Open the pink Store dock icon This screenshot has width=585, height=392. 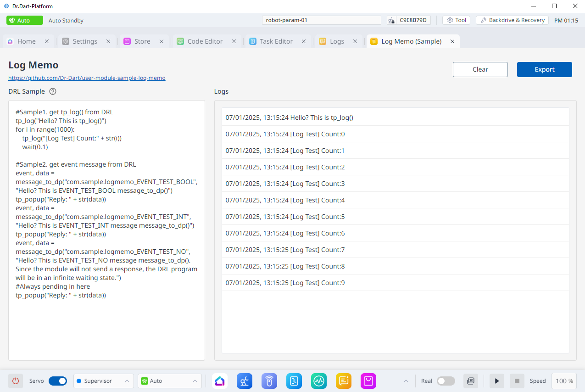coord(368,381)
